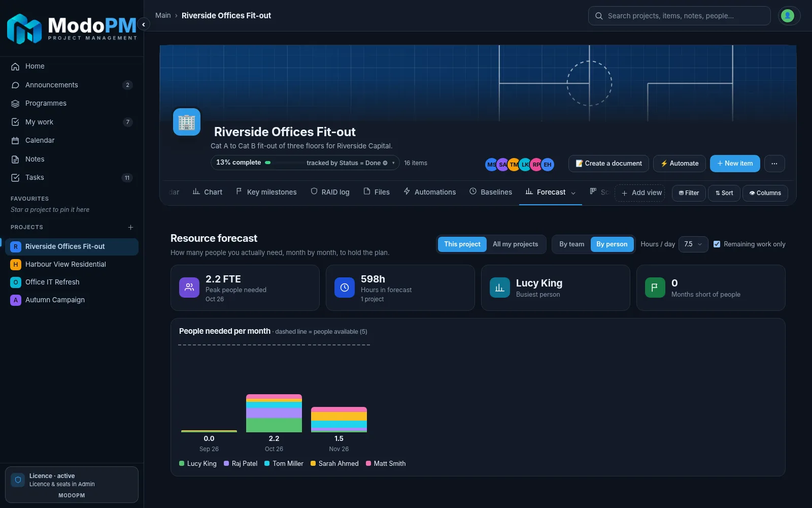Collapse the sidebar with the chevron button
Viewport: 812px width, 508px height.
click(144, 24)
